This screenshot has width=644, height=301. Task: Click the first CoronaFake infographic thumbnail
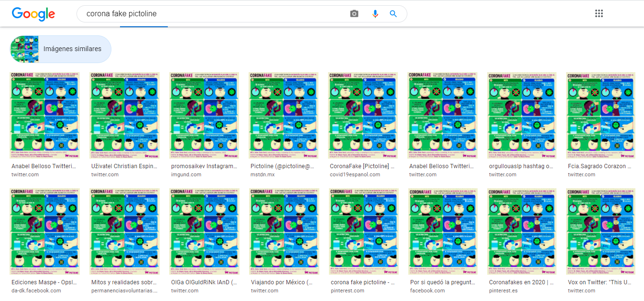click(44, 116)
